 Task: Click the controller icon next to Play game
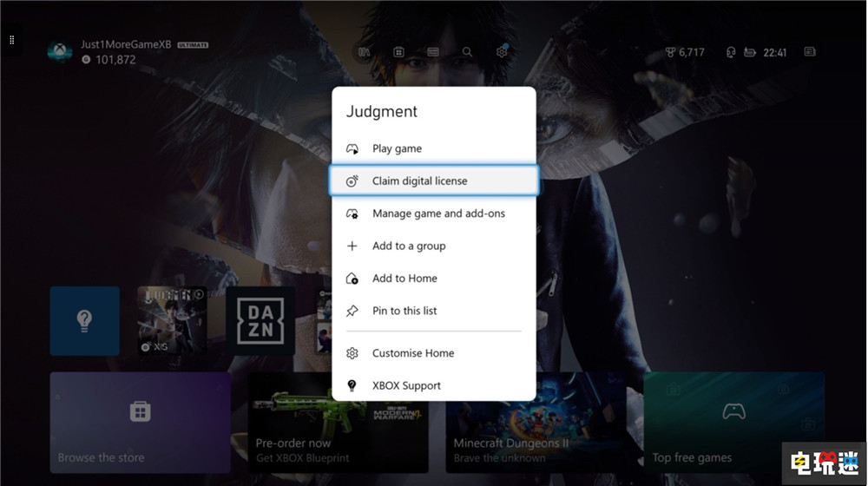click(x=352, y=148)
